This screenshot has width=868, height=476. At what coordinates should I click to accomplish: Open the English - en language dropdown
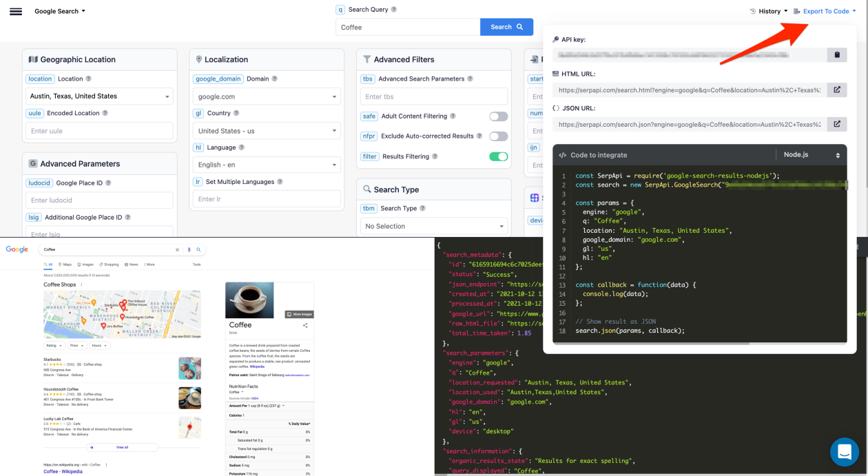tap(267, 165)
